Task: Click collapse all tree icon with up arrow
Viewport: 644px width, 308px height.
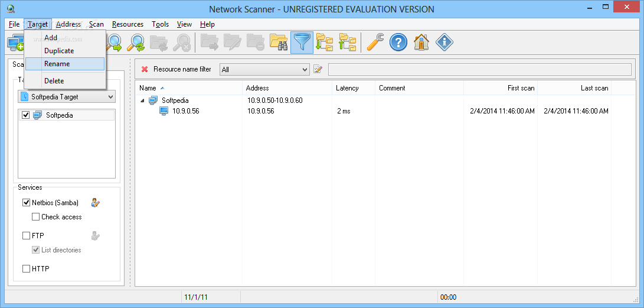Action: click(x=348, y=42)
